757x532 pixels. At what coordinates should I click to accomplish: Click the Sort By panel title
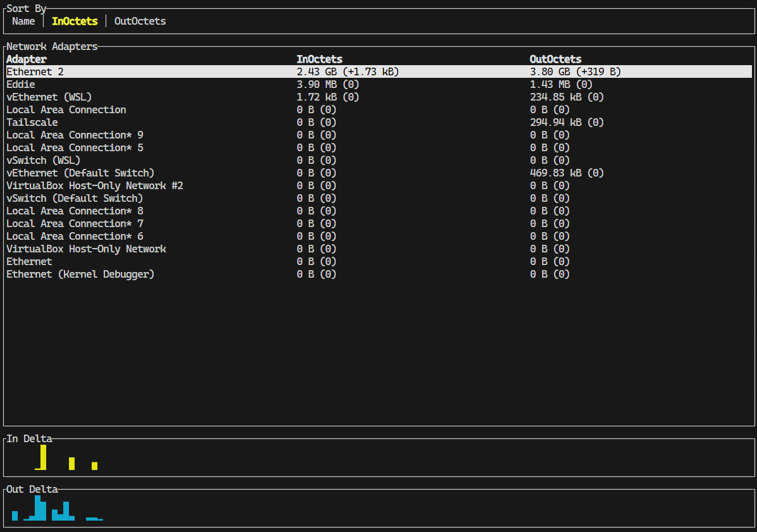click(x=26, y=8)
